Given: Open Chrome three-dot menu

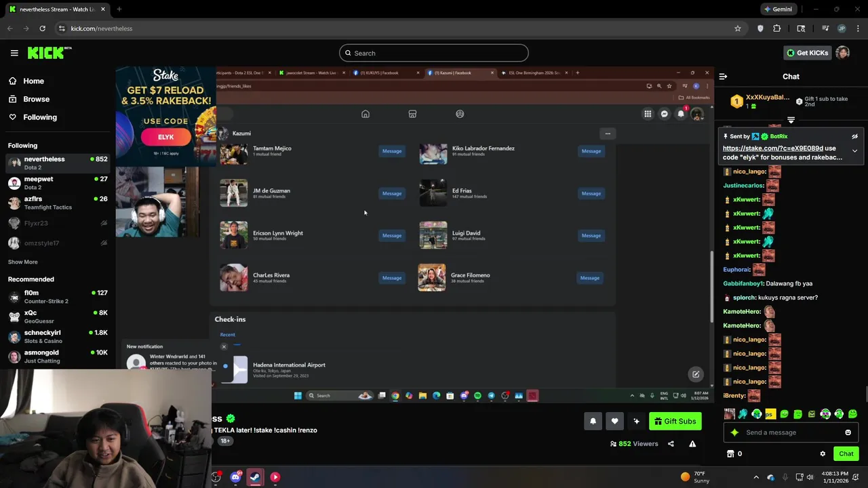Looking at the screenshot, I should click(859, 28).
